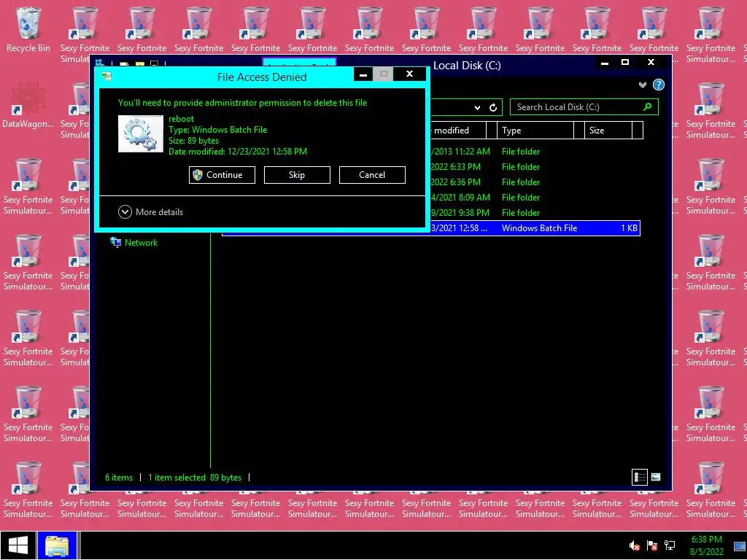Select File folder row dated 6:33 PM
The image size is (747, 560).
coord(535,167)
